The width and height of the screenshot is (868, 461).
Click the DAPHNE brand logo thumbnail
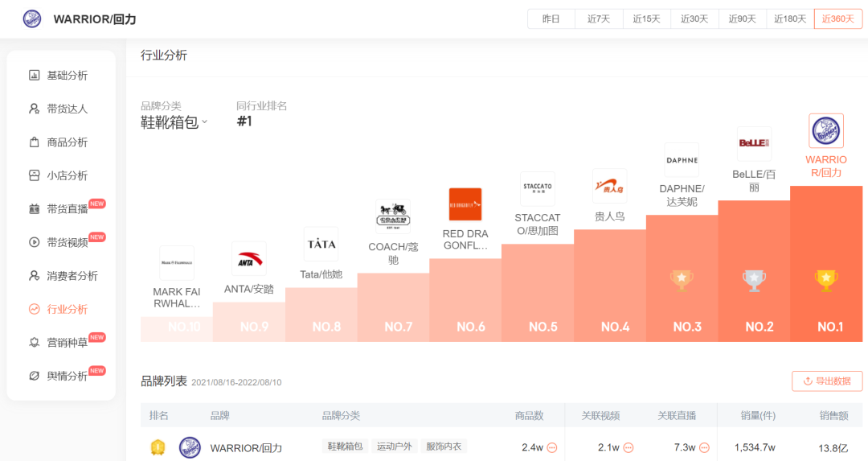(x=682, y=159)
